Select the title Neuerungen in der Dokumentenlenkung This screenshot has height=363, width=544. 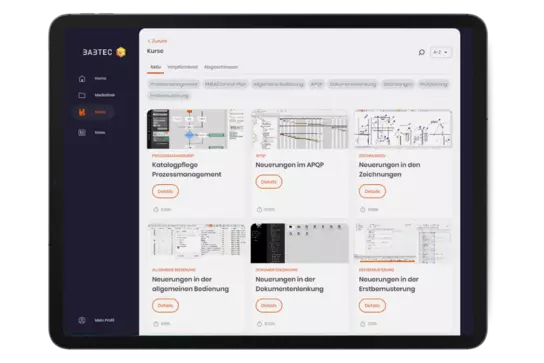[289, 284]
